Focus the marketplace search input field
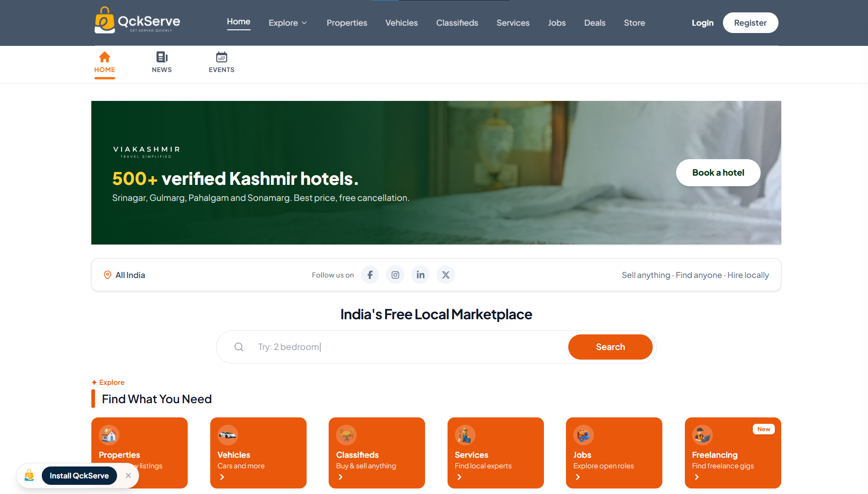868x494 pixels. click(409, 347)
